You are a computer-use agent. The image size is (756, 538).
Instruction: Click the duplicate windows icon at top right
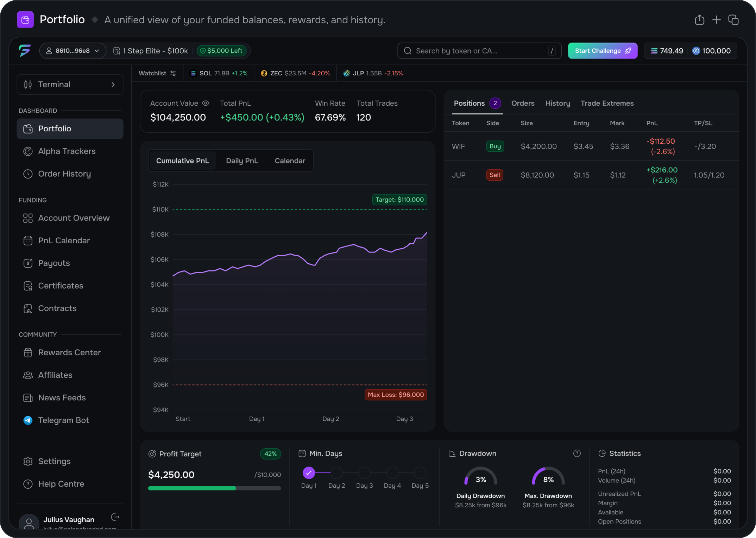733,20
